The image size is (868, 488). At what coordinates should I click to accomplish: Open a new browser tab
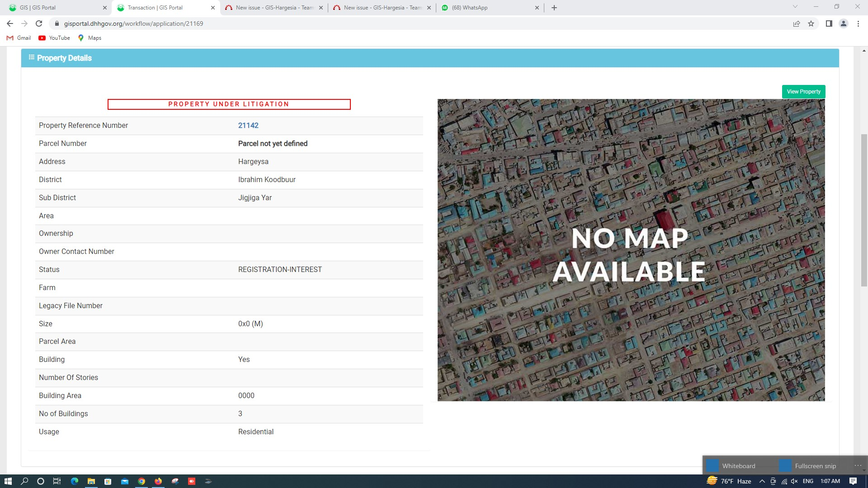(x=554, y=8)
